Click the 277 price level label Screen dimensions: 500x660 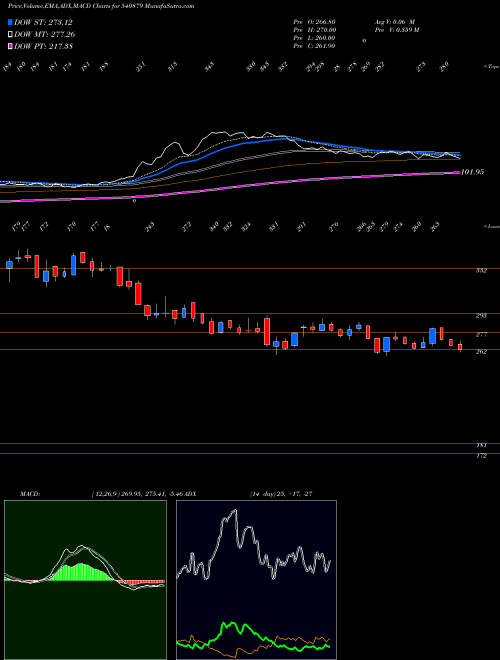tap(481, 335)
